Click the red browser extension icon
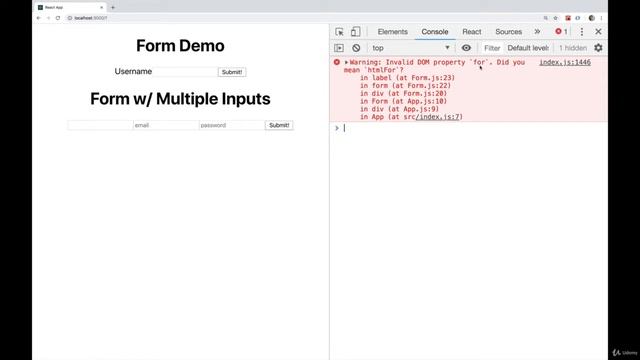Viewport: 640px width, 360px height. (568, 18)
